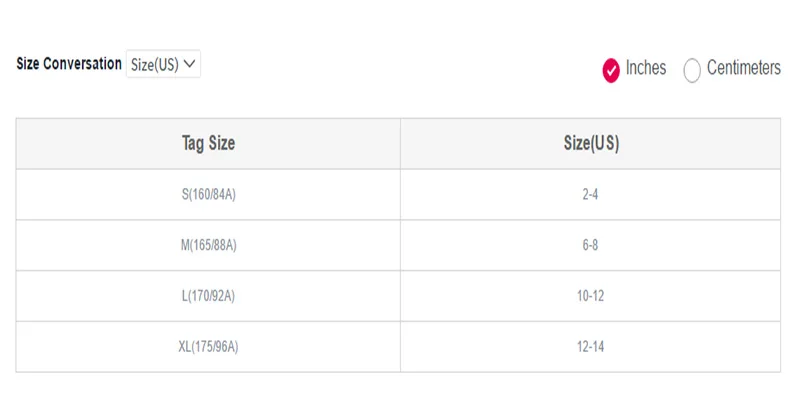Select the Inches radio button
Screen dimensions: 800x400
point(611,70)
